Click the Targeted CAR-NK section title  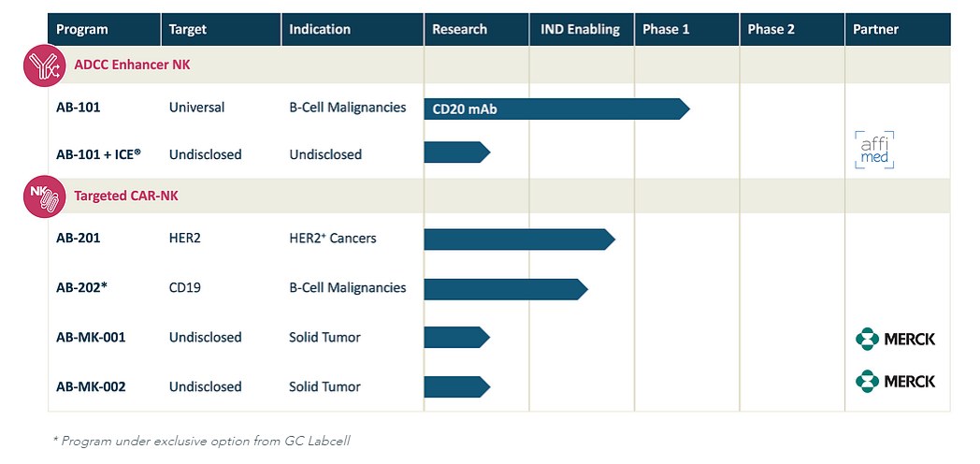point(126,196)
